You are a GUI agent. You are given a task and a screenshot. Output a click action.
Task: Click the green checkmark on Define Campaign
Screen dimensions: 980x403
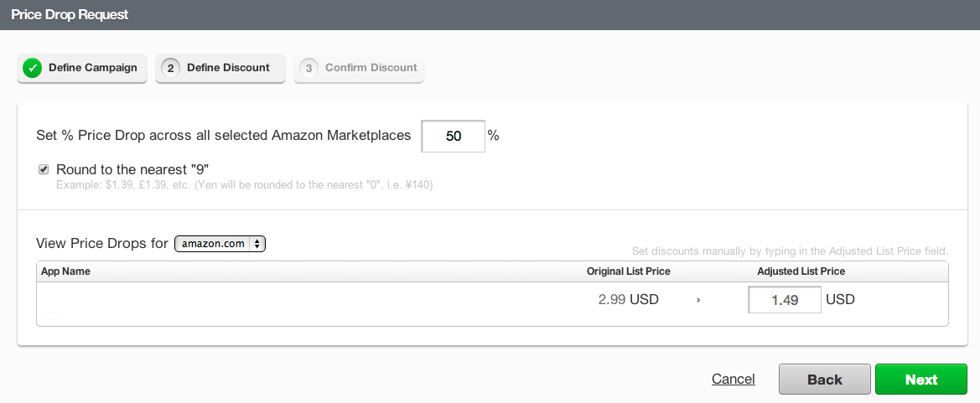(33, 68)
